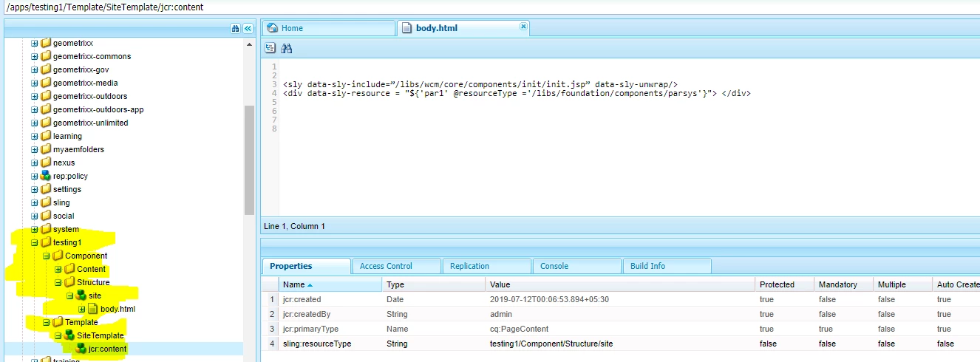Select the myaemfolders tree item

pos(78,149)
